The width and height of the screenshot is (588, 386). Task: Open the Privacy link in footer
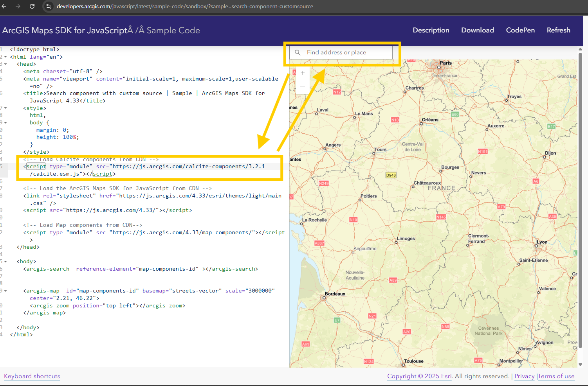[525, 376]
